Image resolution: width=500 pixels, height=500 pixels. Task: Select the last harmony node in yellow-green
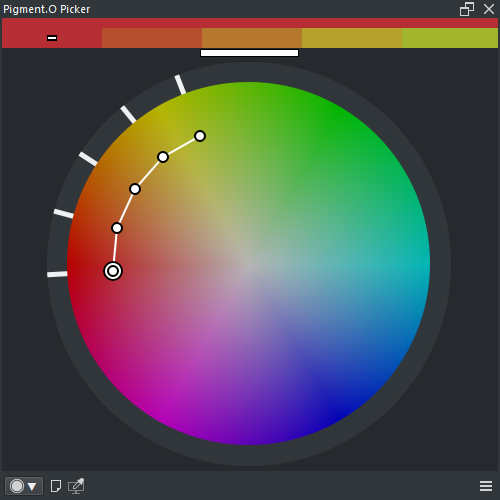coord(200,136)
